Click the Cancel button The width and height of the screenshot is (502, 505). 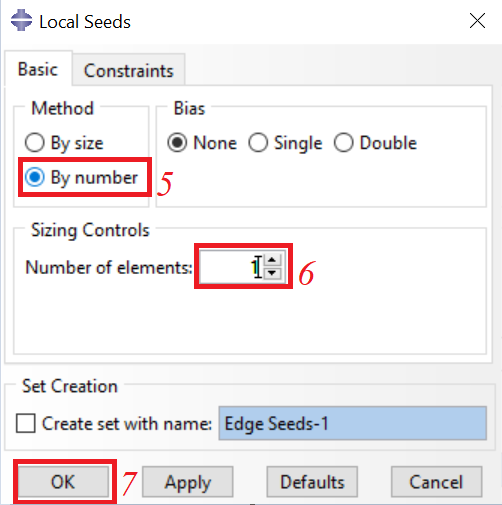click(x=436, y=482)
